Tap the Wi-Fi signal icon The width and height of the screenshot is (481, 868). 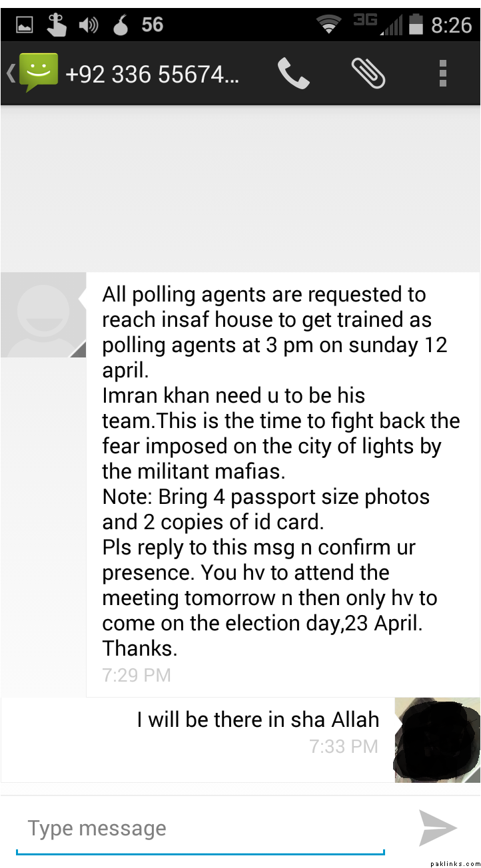pyautogui.click(x=329, y=25)
